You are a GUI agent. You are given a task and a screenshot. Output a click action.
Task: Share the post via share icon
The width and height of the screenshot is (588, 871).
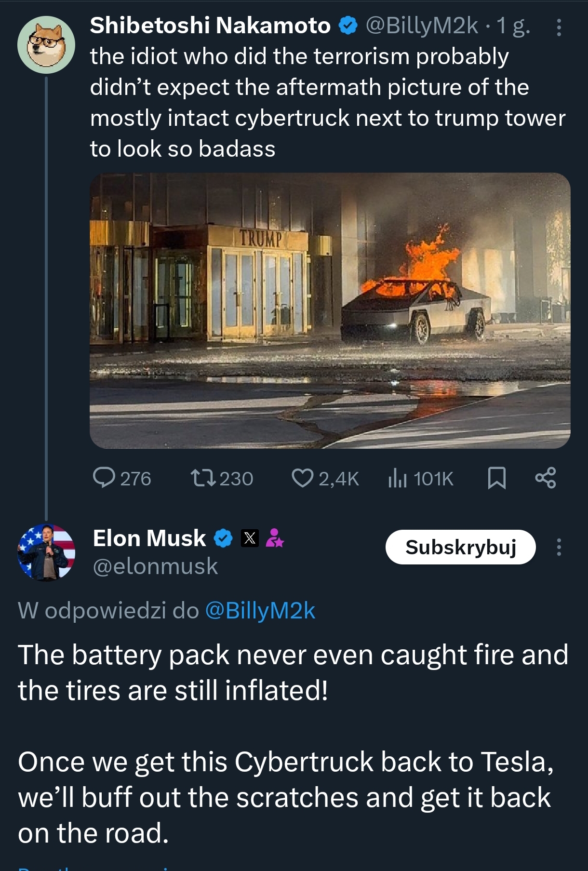(x=546, y=478)
